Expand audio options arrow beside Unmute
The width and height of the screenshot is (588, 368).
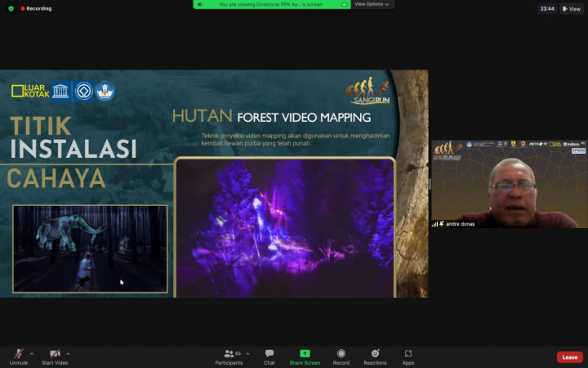[32, 353]
